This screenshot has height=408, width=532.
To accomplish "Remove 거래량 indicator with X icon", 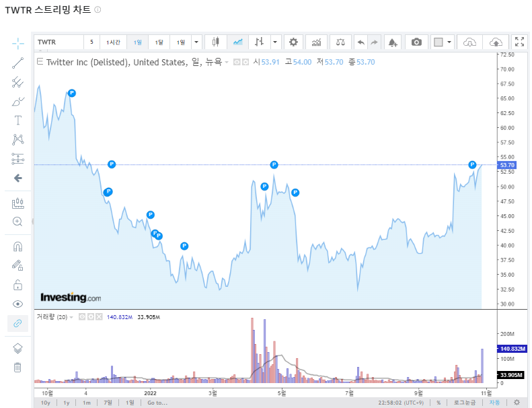I will (99, 317).
